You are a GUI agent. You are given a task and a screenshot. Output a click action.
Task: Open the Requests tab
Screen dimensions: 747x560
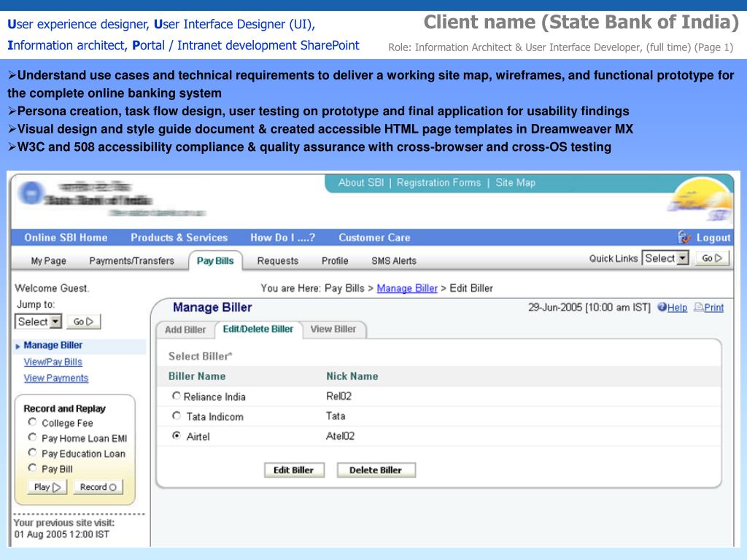(278, 261)
